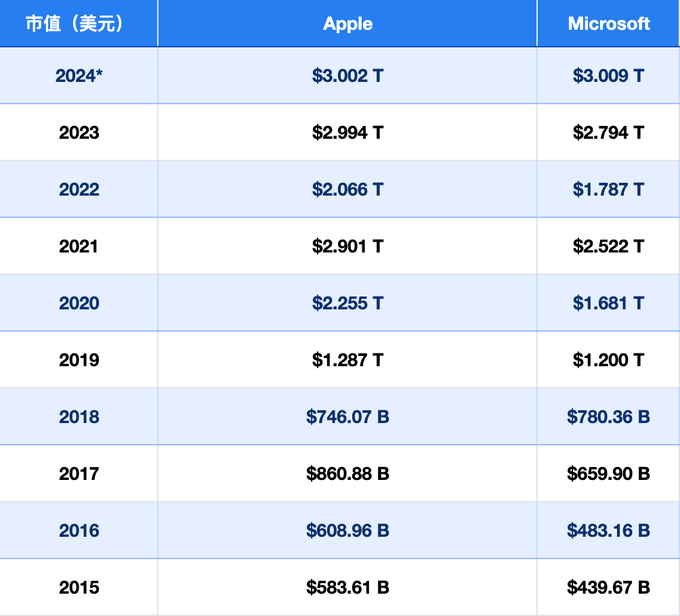Click Microsoft value $1.681 T

coord(608,303)
